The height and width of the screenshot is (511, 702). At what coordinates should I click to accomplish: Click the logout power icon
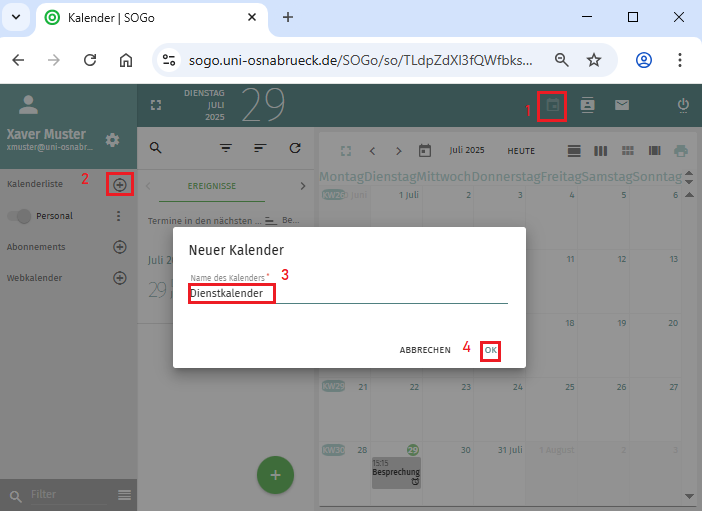pos(684,105)
